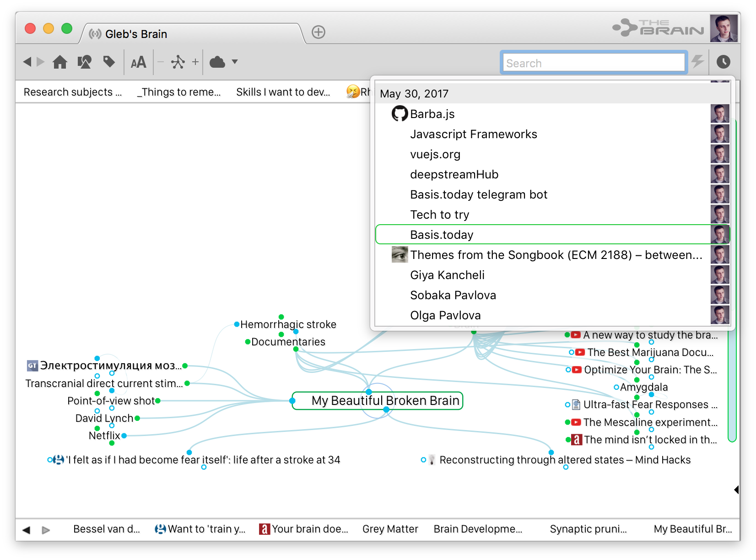Select Basis.today in history list
The height and width of the screenshot is (560, 756).
(442, 235)
